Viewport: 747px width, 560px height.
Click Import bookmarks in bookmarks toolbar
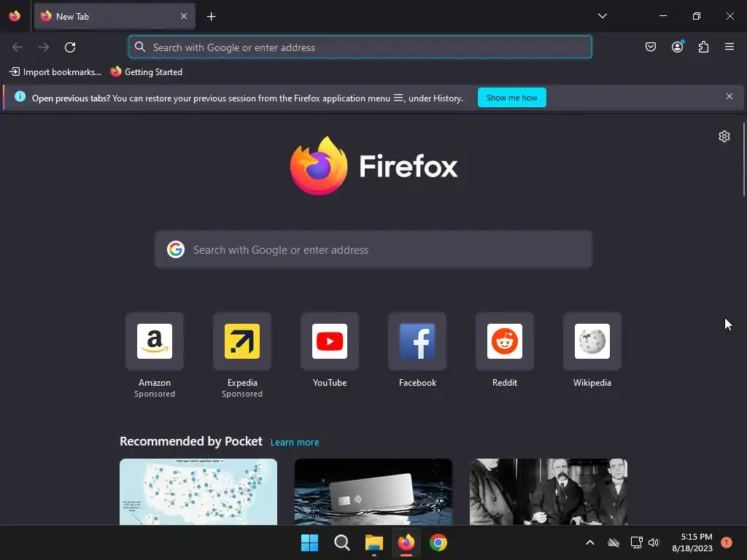pos(55,72)
